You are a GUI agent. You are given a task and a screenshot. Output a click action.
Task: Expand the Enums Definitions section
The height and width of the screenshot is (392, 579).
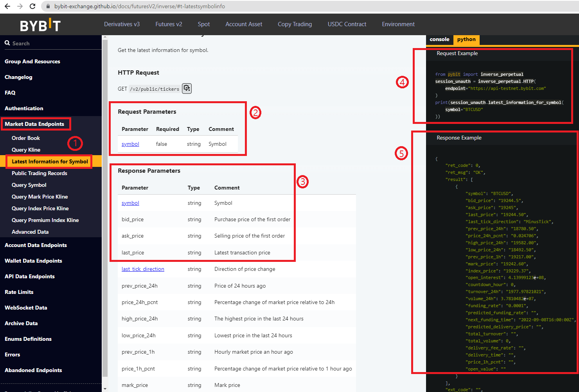click(28, 339)
